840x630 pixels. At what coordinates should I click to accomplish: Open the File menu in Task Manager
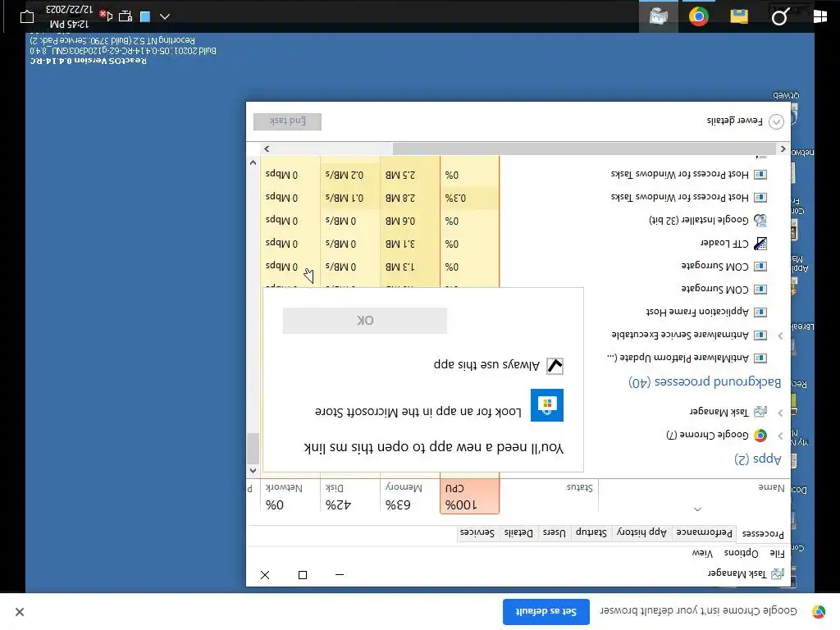click(777, 553)
